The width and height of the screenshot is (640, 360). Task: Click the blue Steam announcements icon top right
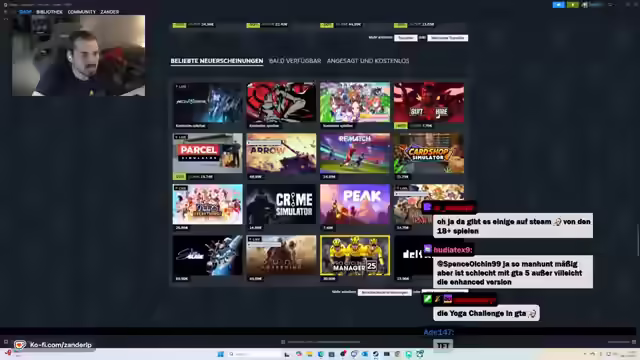point(558,4)
